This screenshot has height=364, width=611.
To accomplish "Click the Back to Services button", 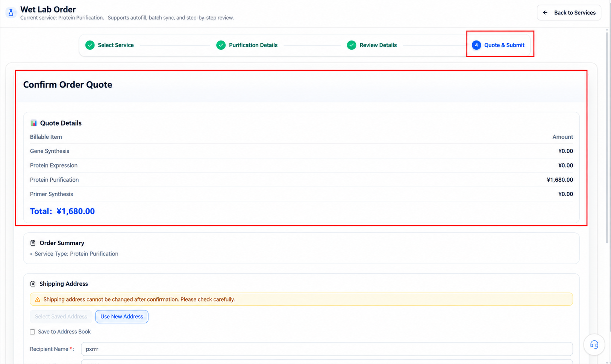I will (569, 13).
